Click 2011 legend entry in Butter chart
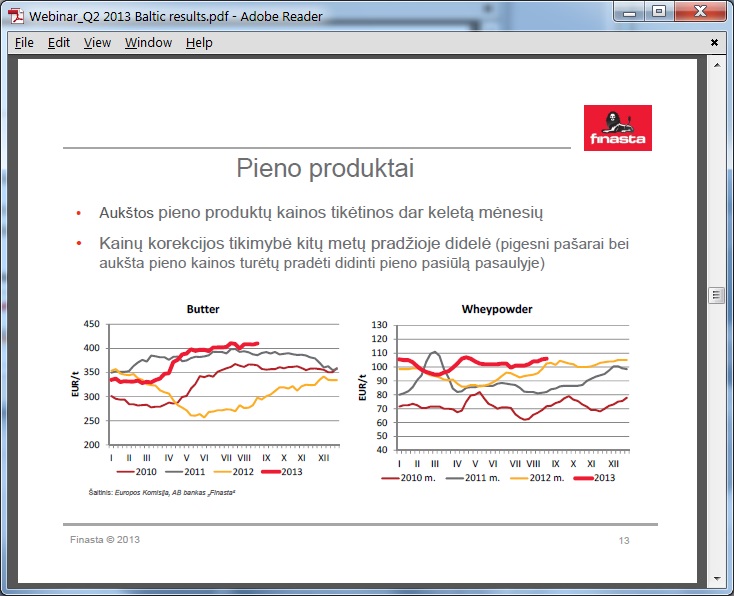The image size is (734, 596). (x=185, y=471)
